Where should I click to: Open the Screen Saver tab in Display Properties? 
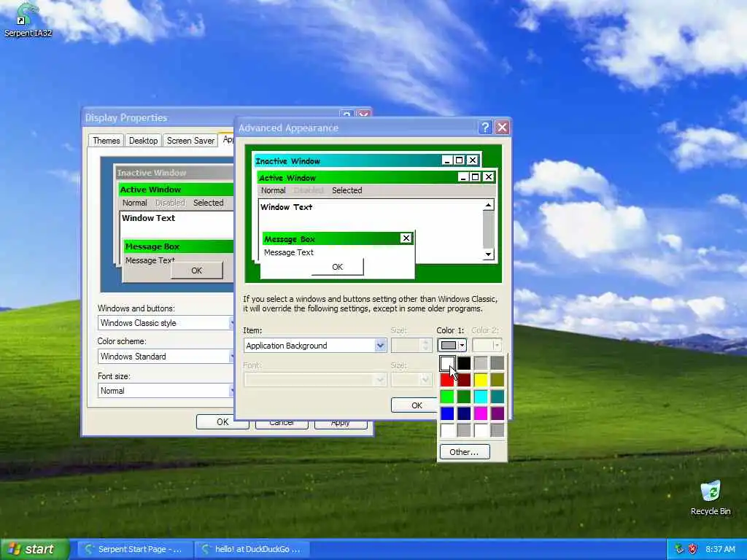(190, 141)
